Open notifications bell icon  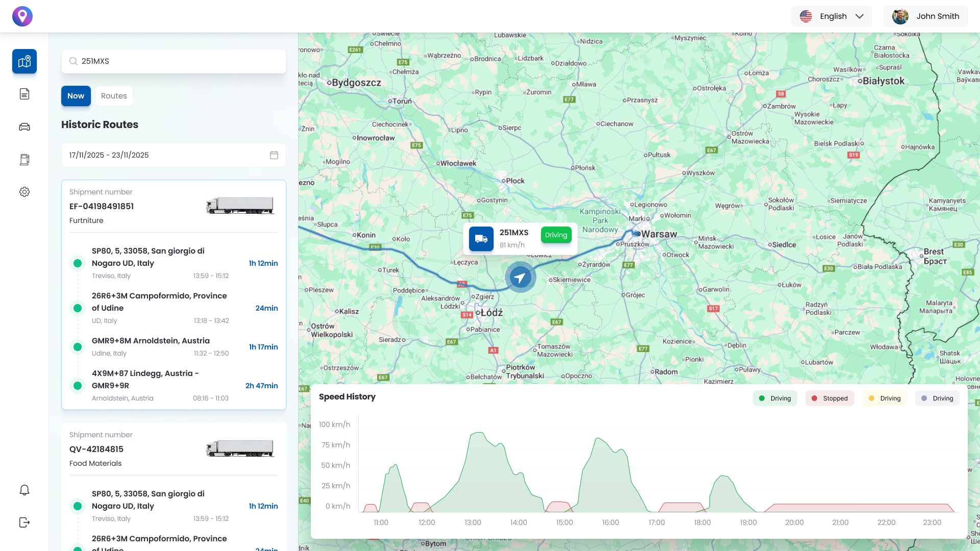point(24,490)
